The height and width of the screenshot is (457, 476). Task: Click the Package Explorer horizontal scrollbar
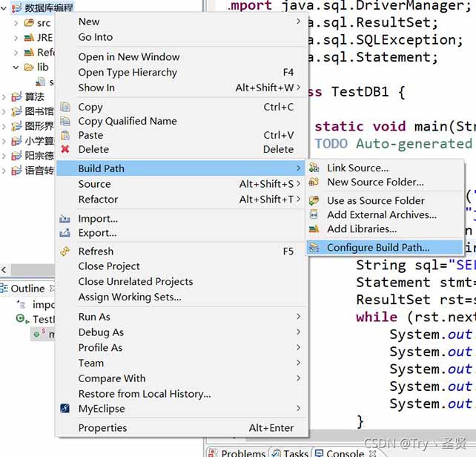click(30, 269)
